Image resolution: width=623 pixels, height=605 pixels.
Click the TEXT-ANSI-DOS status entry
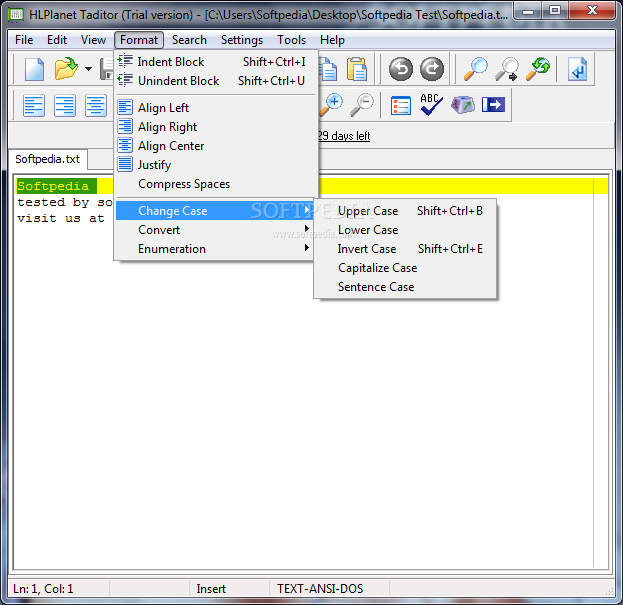pyautogui.click(x=320, y=589)
